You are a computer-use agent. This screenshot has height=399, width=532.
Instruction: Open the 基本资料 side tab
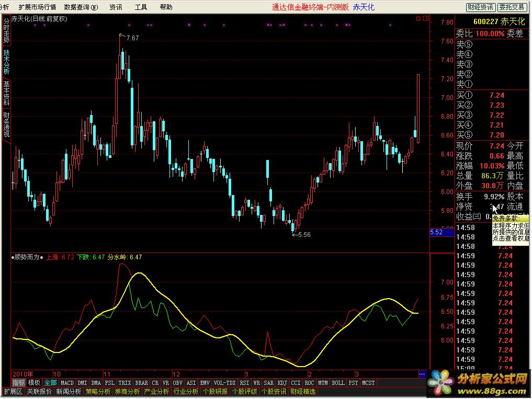6,93
